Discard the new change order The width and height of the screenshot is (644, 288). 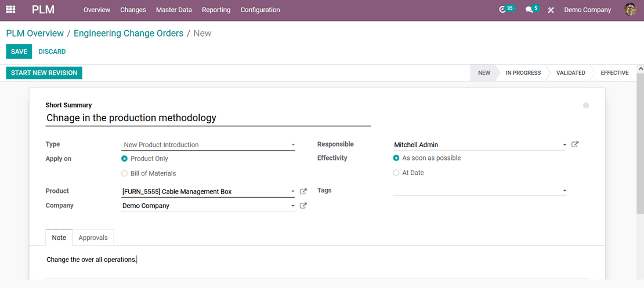(x=52, y=52)
